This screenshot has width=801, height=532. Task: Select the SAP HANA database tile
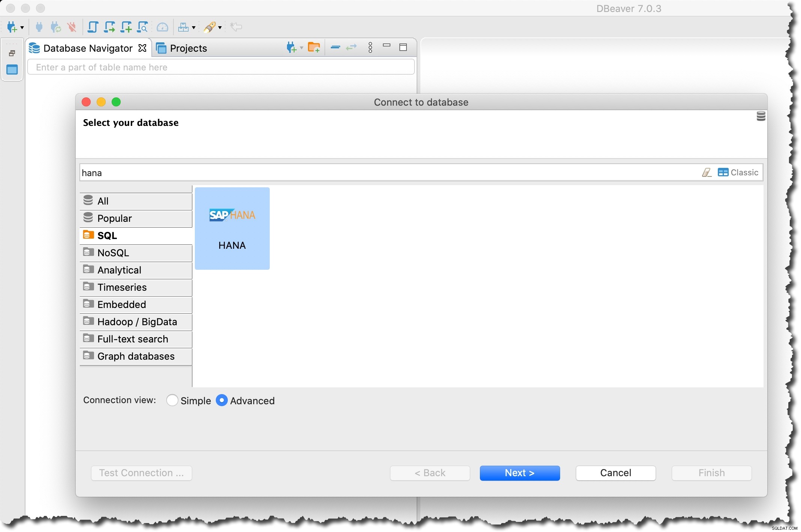[x=232, y=229]
